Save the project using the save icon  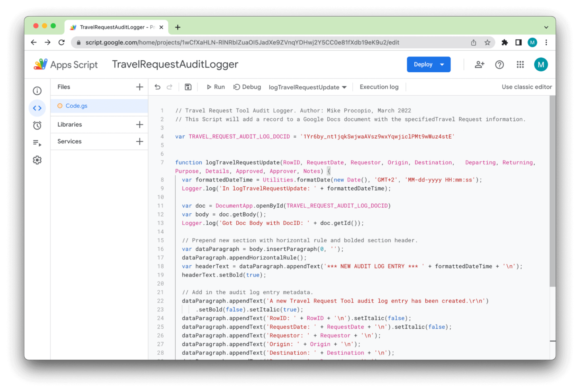click(188, 87)
